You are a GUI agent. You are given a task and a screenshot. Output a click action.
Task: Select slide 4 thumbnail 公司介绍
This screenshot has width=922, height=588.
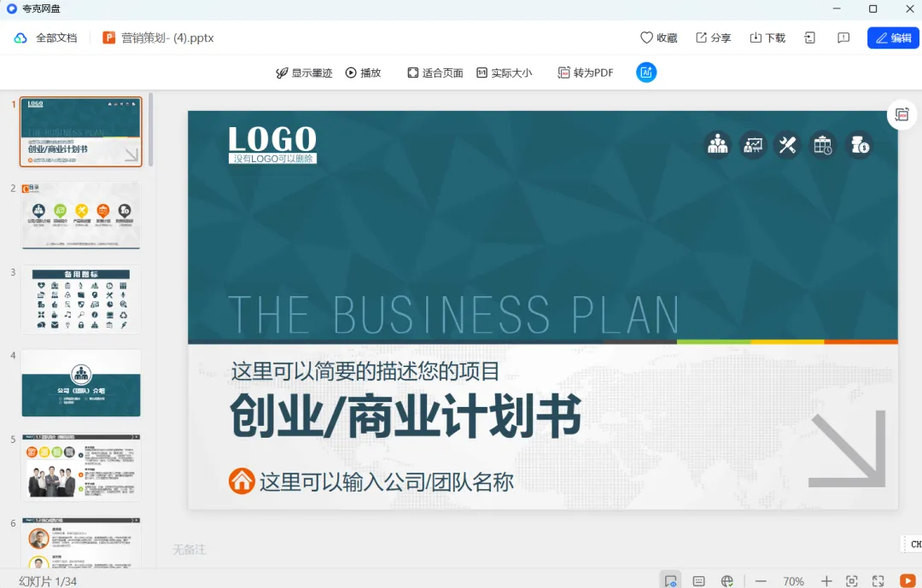click(x=81, y=383)
